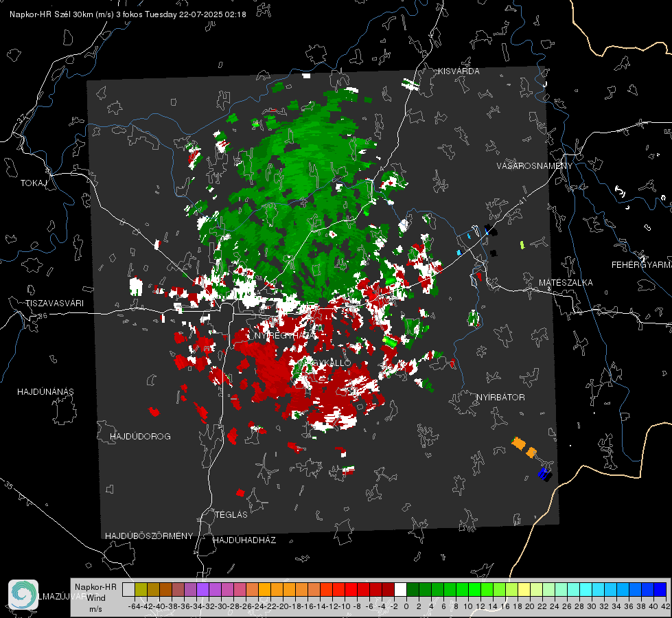The height and width of the screenshot is (618, 672).
Task: Click the 'Napkor-HR' legend title
Action: (x=95, y=587)
